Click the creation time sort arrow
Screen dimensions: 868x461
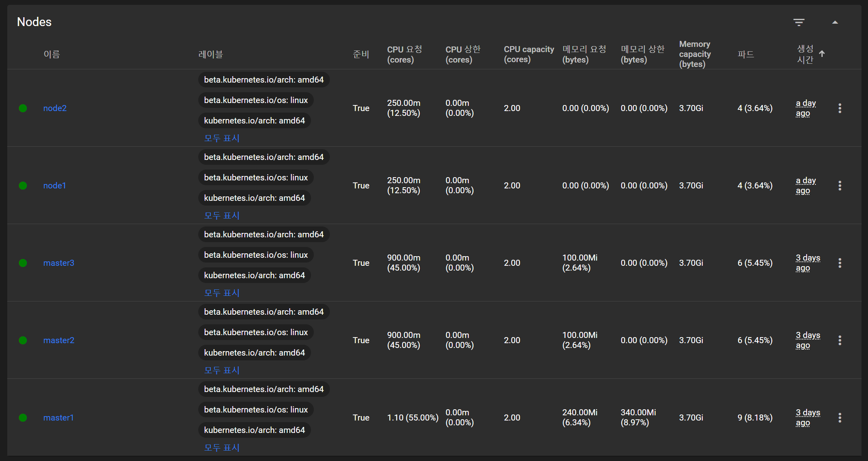click(x=822, y=54)
